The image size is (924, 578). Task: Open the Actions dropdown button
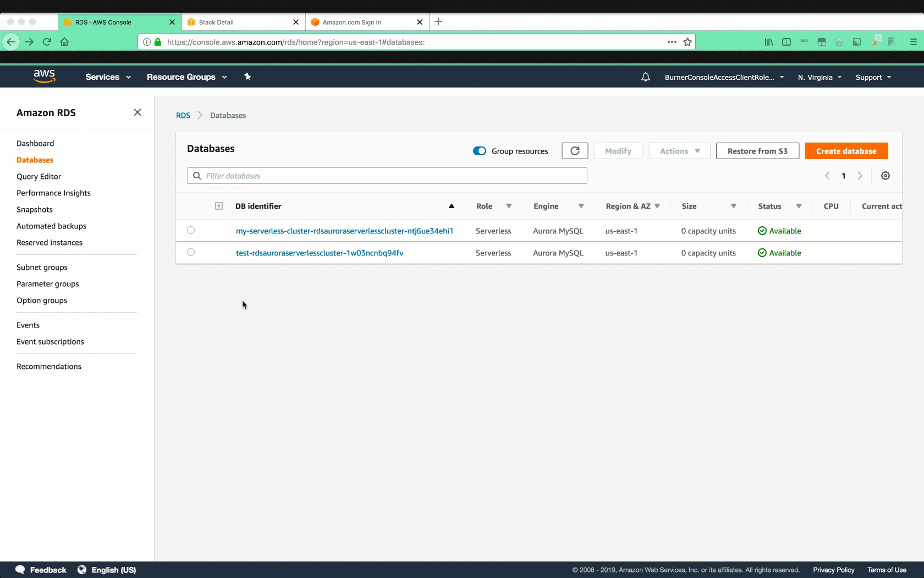(x=679, y=151)
